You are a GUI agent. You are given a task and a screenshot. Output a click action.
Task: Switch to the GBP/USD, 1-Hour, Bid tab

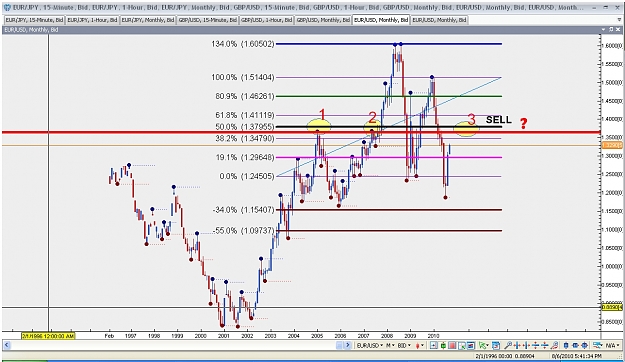click(266, 20)
